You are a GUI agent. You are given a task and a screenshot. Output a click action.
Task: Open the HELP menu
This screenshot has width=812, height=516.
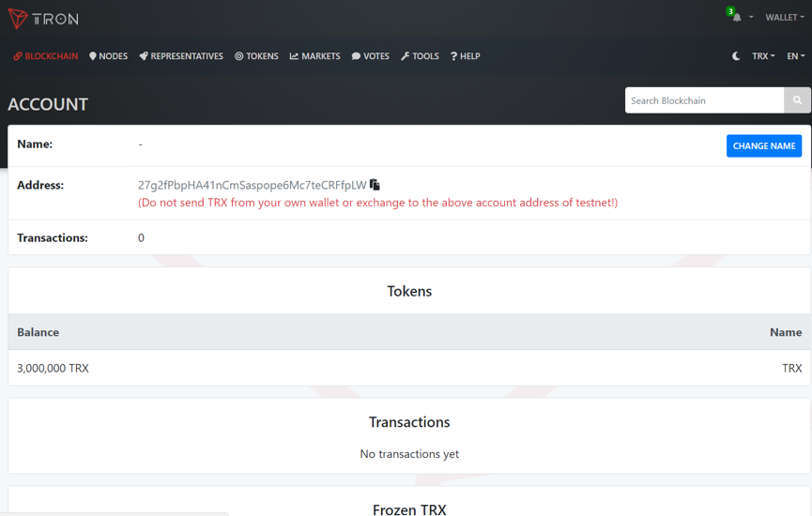click(465, 56)
